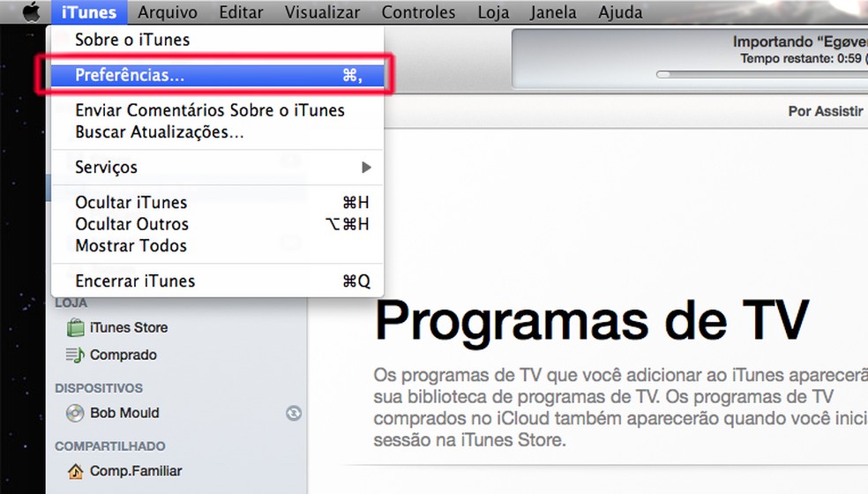Viewport: 868px width, 494px height.
Task: Choose Enviar Comentários Sobre o iTunes
Action: [x=217, y=110]
